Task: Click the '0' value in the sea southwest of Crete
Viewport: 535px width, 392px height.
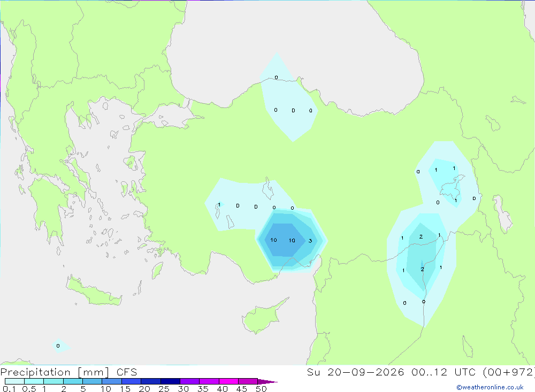Action: [58, 346]
